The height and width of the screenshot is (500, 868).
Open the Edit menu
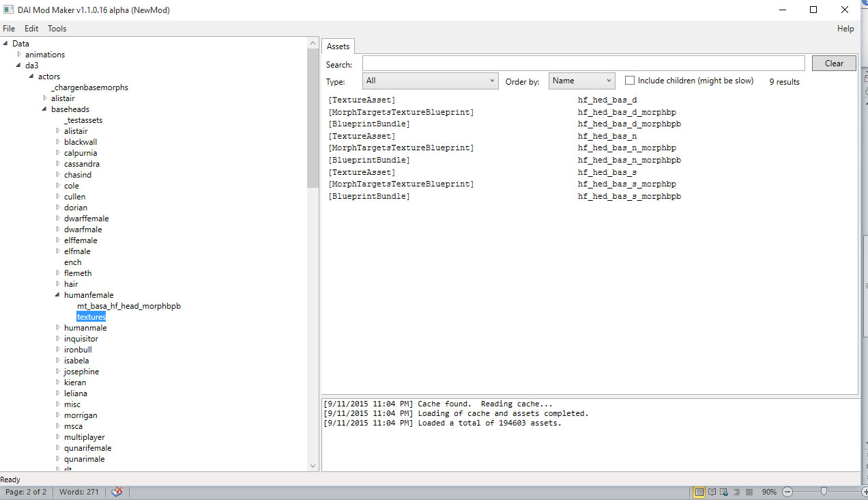click(x=31, y=29)
